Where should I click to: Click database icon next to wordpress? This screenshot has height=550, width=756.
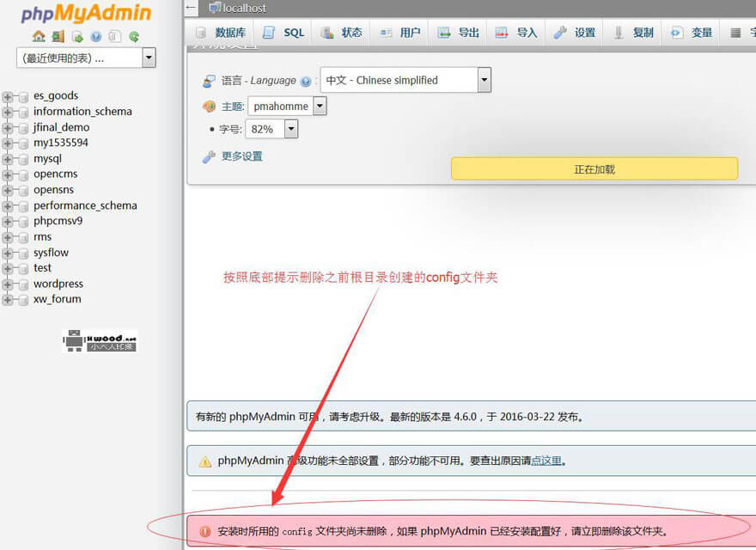[23, 284]
